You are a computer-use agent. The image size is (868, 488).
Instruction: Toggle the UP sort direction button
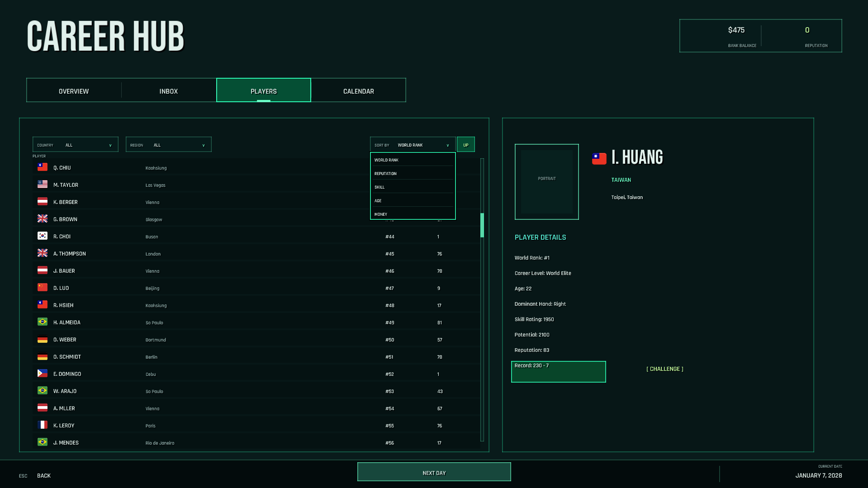point(466,145)
